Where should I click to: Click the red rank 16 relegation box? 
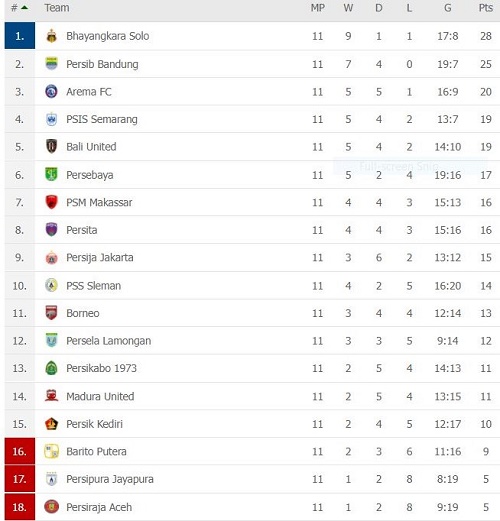click(20, 451)
